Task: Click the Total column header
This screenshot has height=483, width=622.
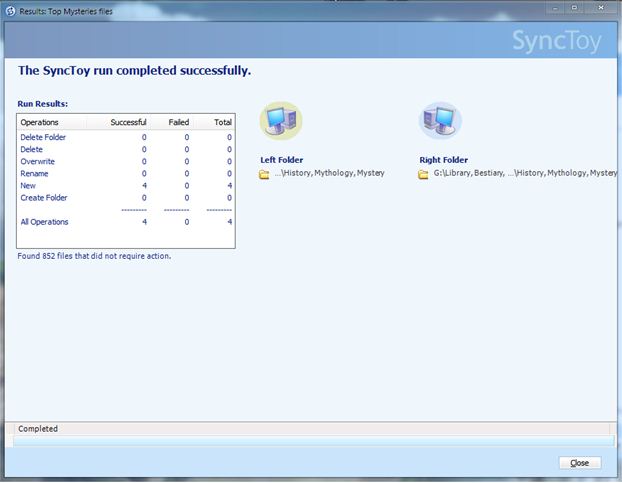Action: tap(214, 122)
